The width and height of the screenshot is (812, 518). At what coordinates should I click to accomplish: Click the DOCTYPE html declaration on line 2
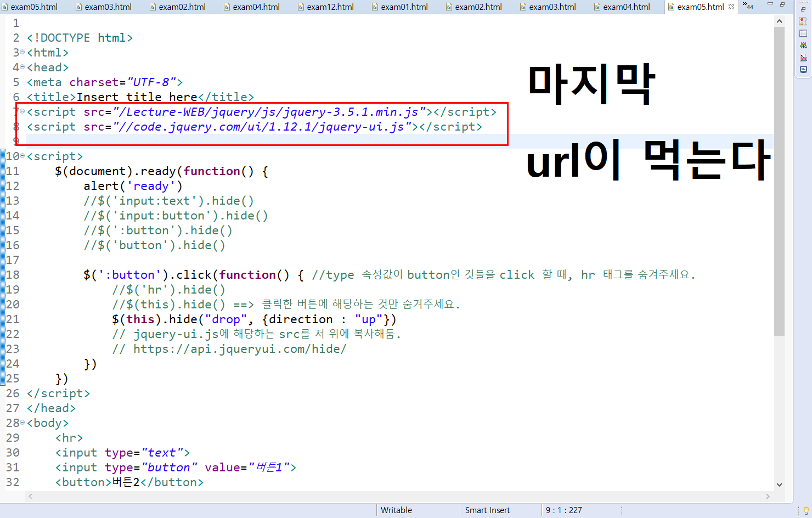[x=80, y=38]
